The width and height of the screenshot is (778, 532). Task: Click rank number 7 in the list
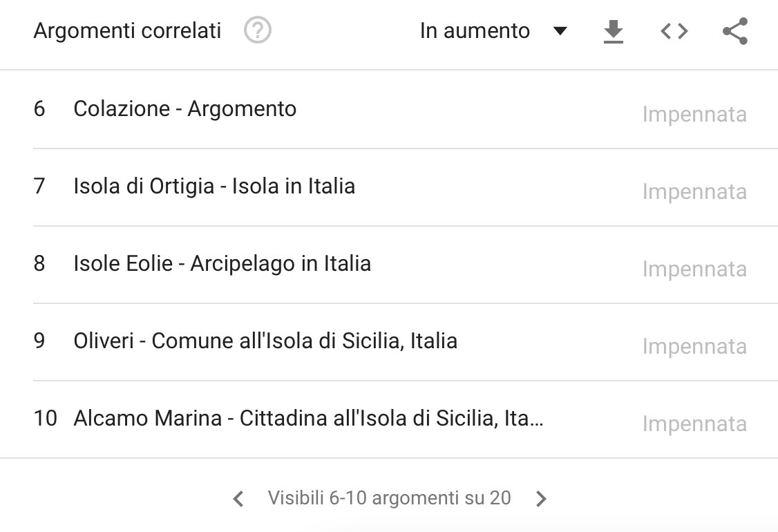tap(39, 186)
